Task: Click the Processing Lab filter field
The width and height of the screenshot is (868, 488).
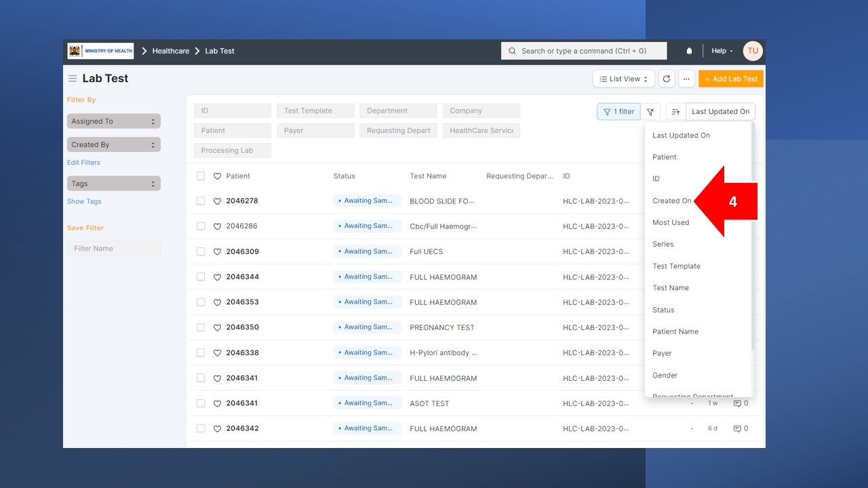Action: [233, 150]
